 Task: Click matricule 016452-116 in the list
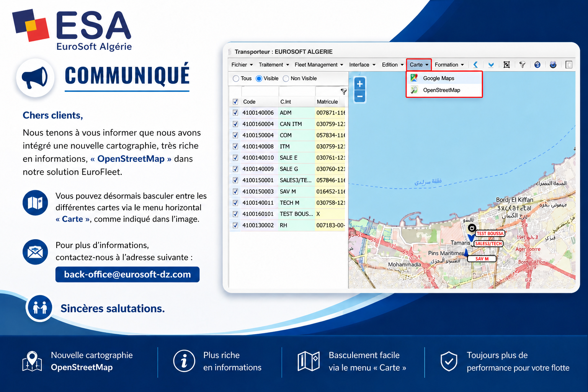pos(330,191)
